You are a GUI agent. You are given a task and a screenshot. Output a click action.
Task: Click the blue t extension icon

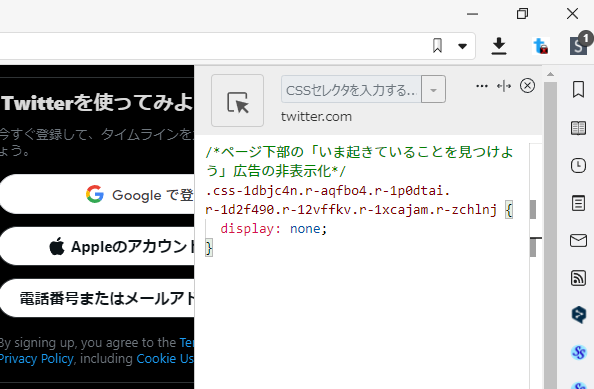coord(541,46)
